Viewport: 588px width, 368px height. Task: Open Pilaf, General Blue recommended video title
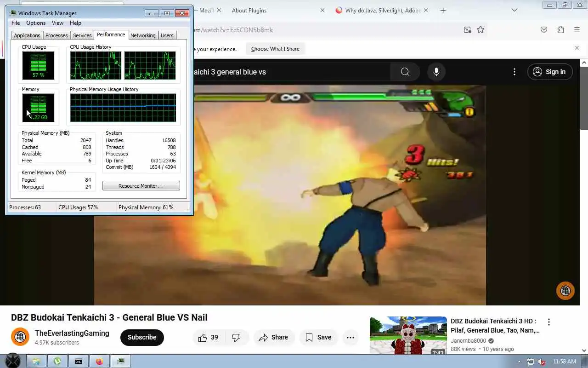click(495, 326)
